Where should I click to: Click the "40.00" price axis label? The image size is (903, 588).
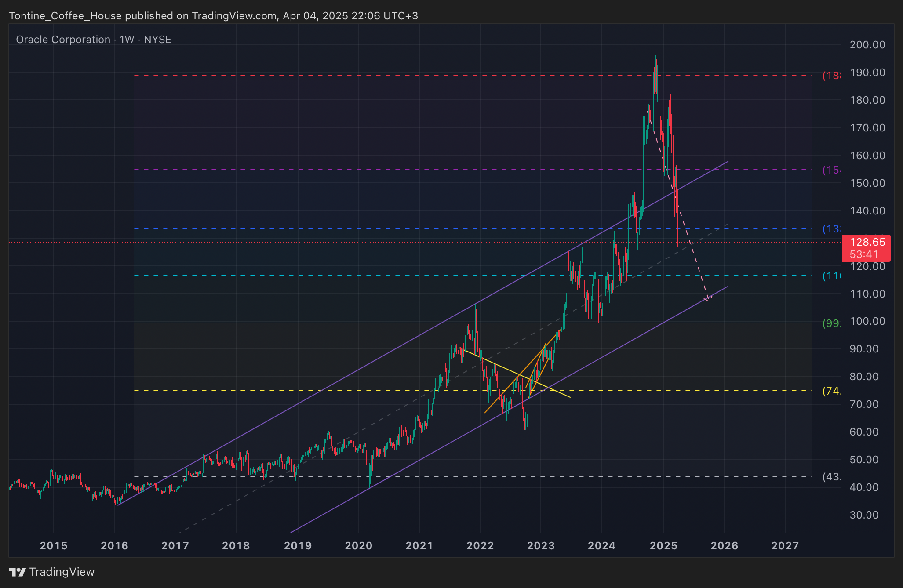click(864, 487)
